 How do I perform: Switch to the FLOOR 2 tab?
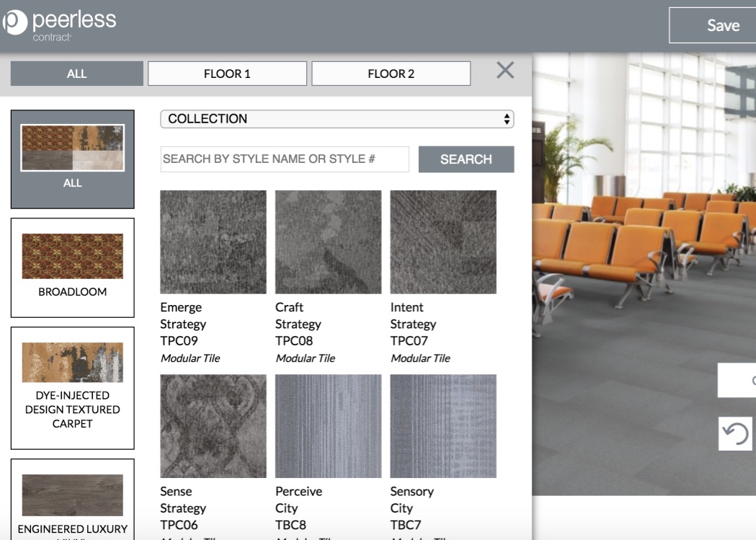click(x=391, y=74)
